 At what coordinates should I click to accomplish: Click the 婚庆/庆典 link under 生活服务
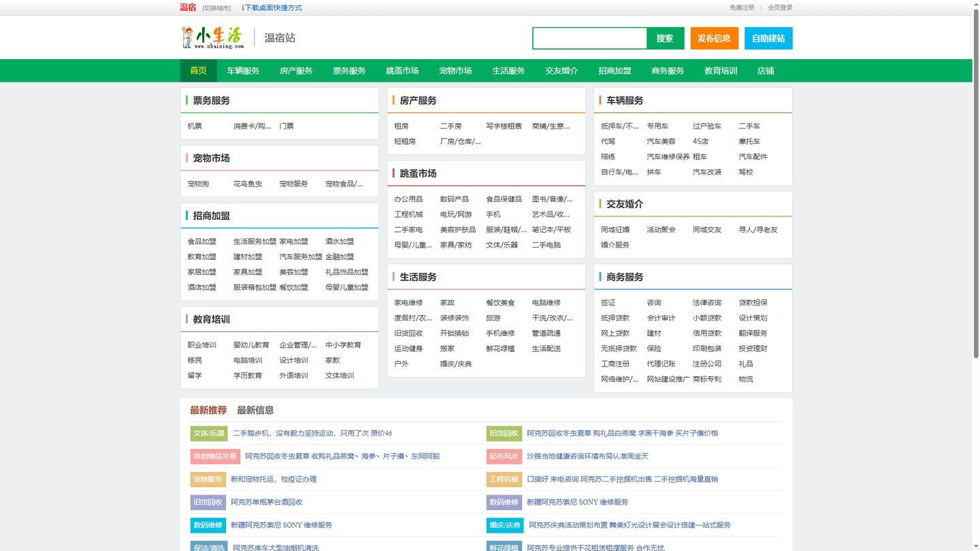[x=456, y=365]
